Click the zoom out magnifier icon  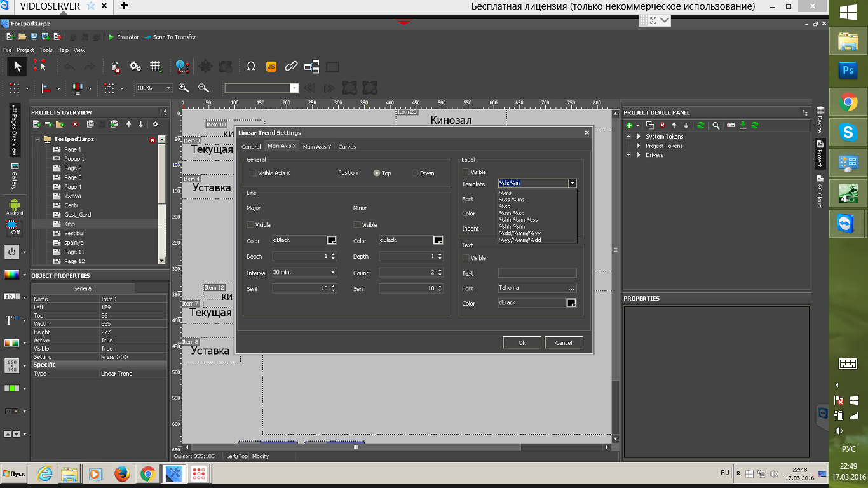[x=203, y=88]
